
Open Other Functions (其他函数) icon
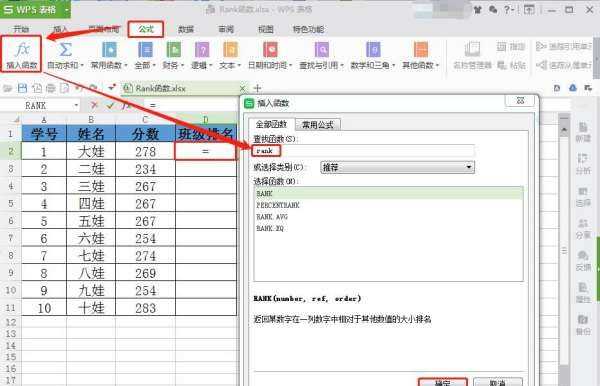(421, 50)
